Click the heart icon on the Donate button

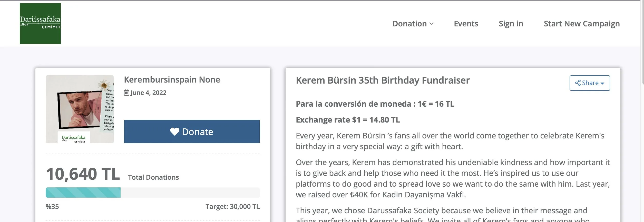[175, 132]
